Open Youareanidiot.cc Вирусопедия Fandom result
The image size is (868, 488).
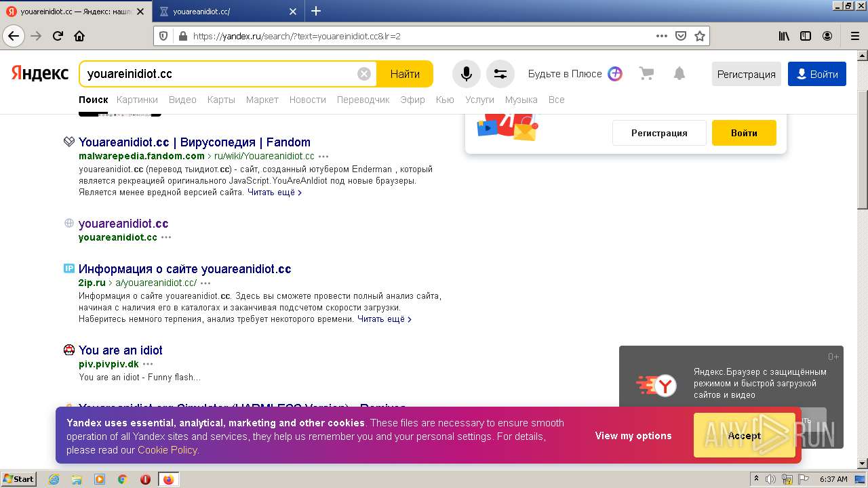tap(195, 142)
